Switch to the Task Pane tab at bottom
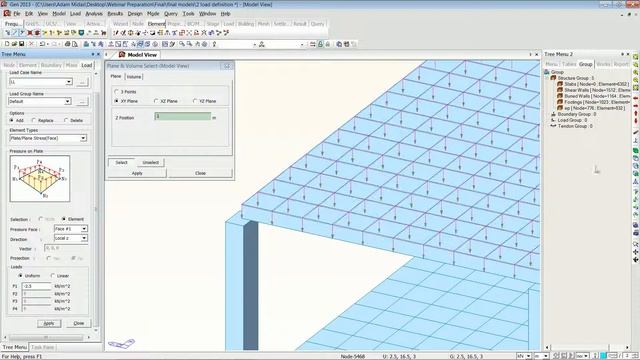The width and height of the screenshot is (640, 360). 42,347
